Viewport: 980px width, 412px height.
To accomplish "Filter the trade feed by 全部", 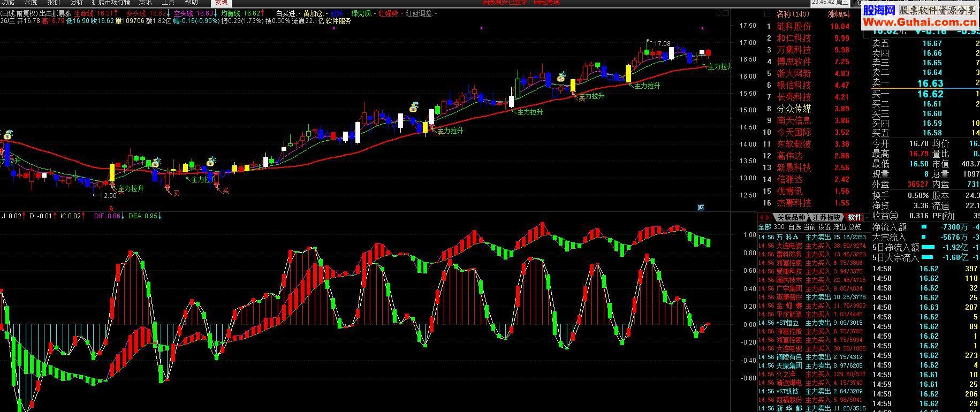I will (x=764, y=227).
